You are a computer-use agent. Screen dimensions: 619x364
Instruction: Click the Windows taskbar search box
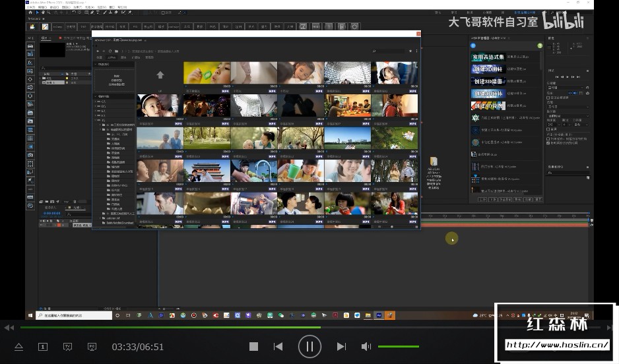coord(73,315)
